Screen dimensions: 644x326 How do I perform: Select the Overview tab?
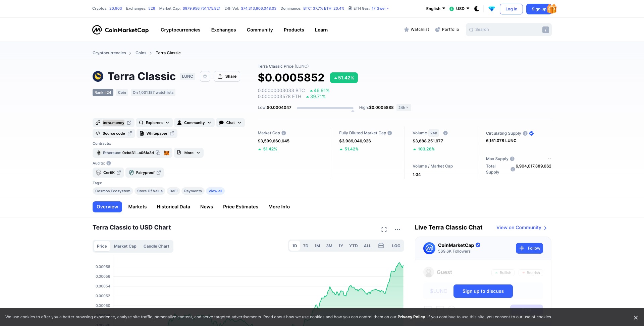pyautogui.click(x=107, y=207)
